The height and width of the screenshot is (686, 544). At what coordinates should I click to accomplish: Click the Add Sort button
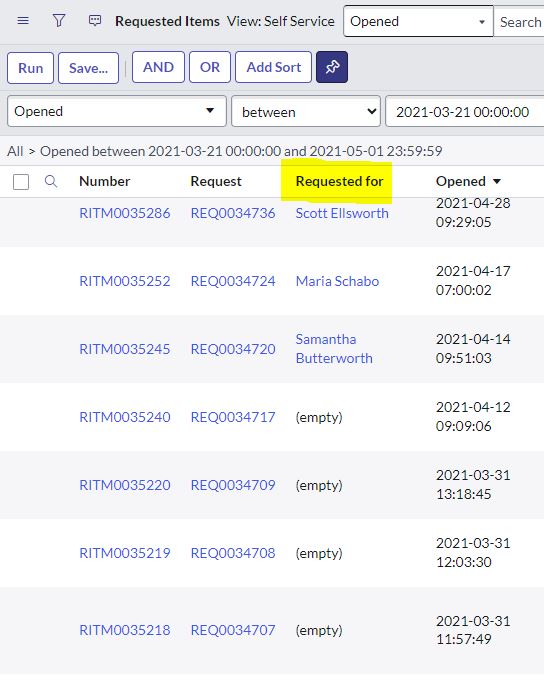pyautogui.click(x=274, y=67)
